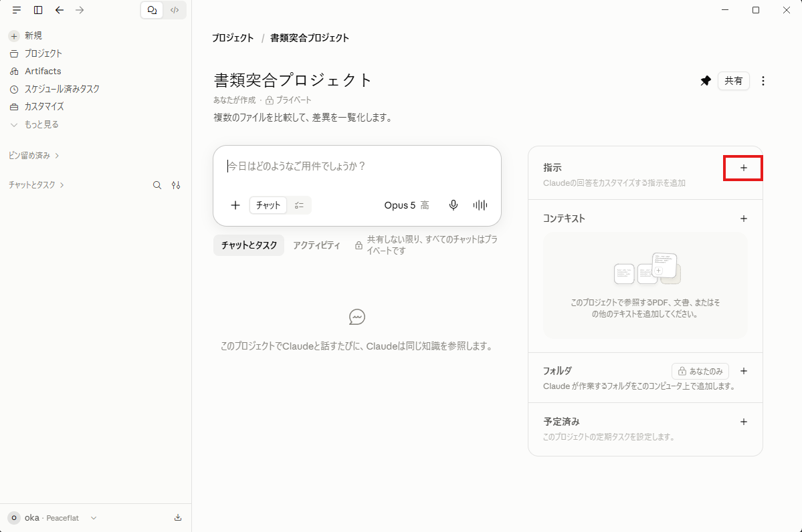The width and height of the screenshot is (802, 532).
Task: Click the project description text 複数のファイルを比較して
Action: coord(304,118)
